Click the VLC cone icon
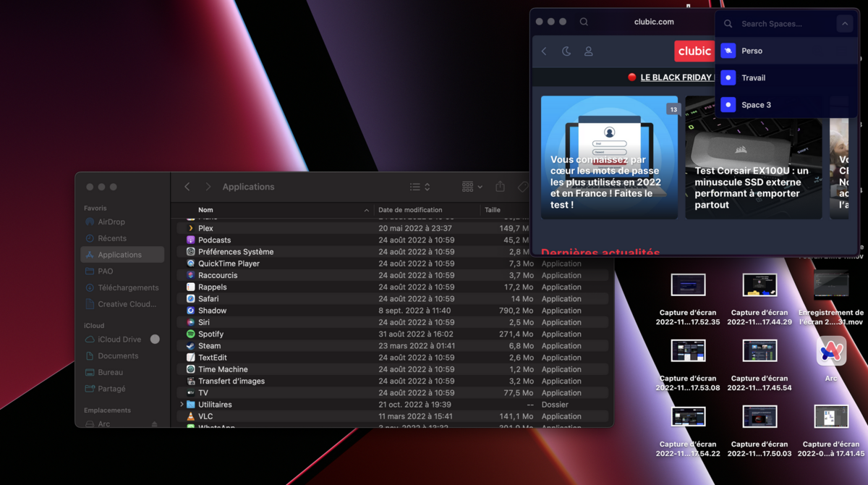The image size is (868, 485). click(x=191, y=416)
